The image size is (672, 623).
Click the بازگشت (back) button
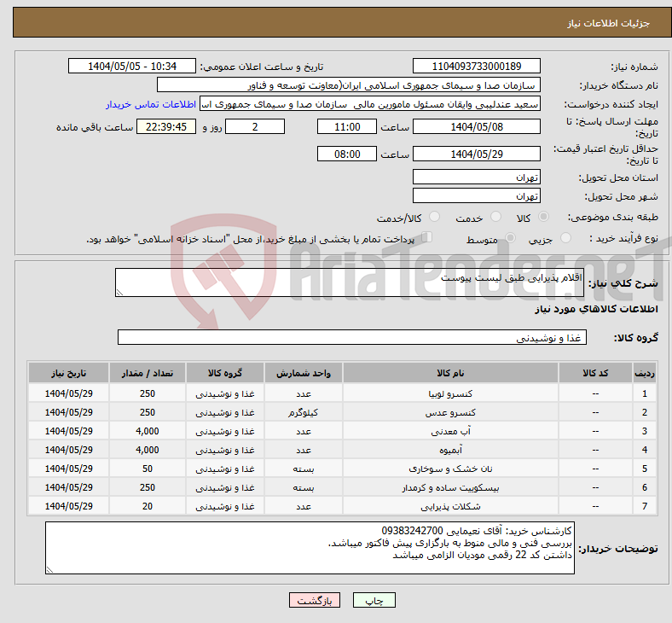tap(314, 600)
